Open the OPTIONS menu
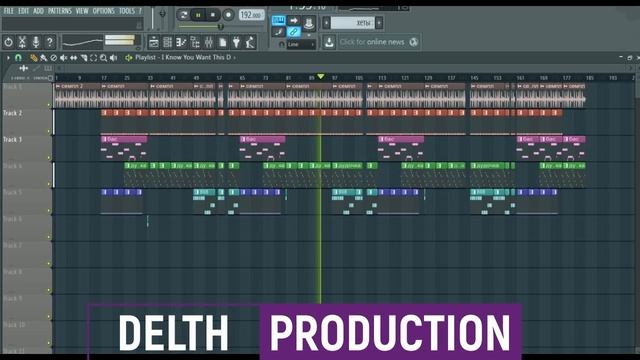Image resolution: width=640 pixels, height=360 pixels. click(104, 11)
